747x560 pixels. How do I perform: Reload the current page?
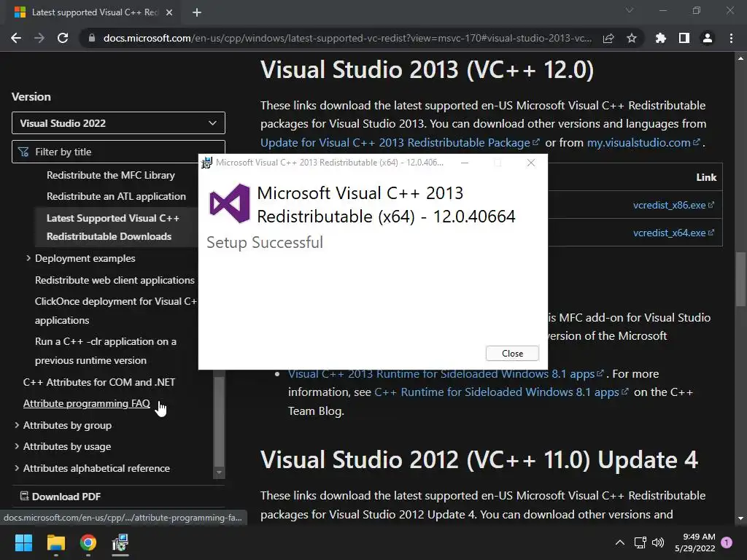coord(63,38)
